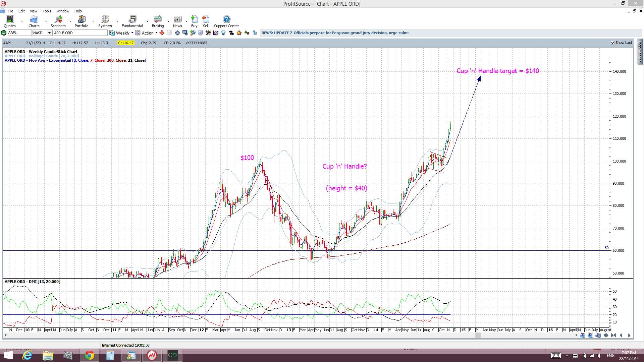The height and width of the screenshot is (362, 644).
Task: Open the NASD exchange dropdown
Action: tap(49, 33)
